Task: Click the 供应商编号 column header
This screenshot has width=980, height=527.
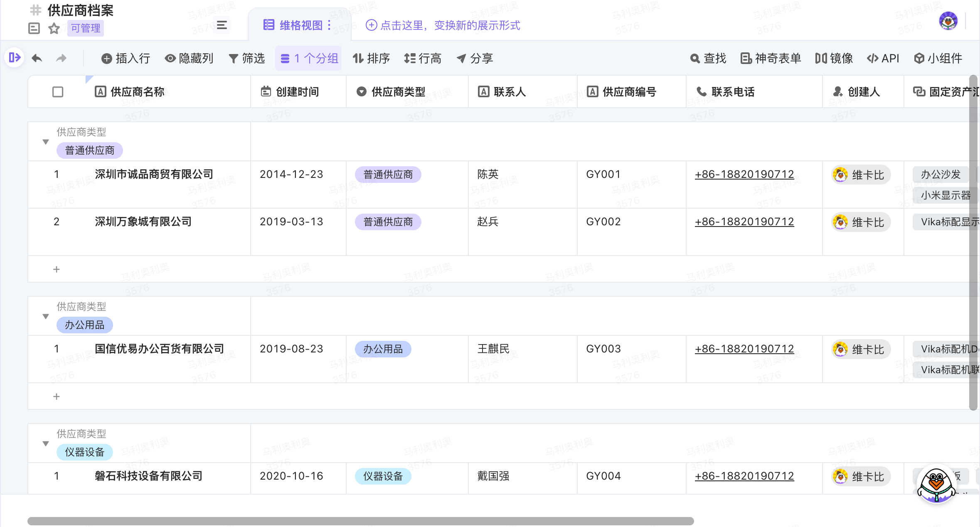Action: 632,92
